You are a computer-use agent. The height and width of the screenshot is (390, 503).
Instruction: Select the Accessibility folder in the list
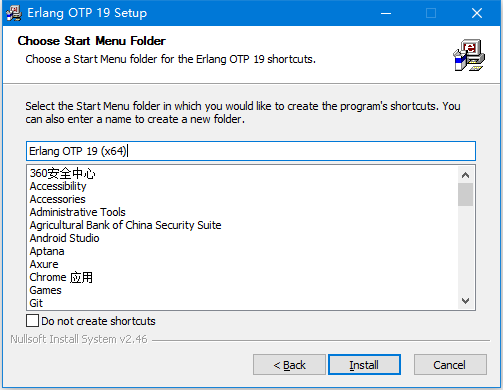(x=58, y=186)
